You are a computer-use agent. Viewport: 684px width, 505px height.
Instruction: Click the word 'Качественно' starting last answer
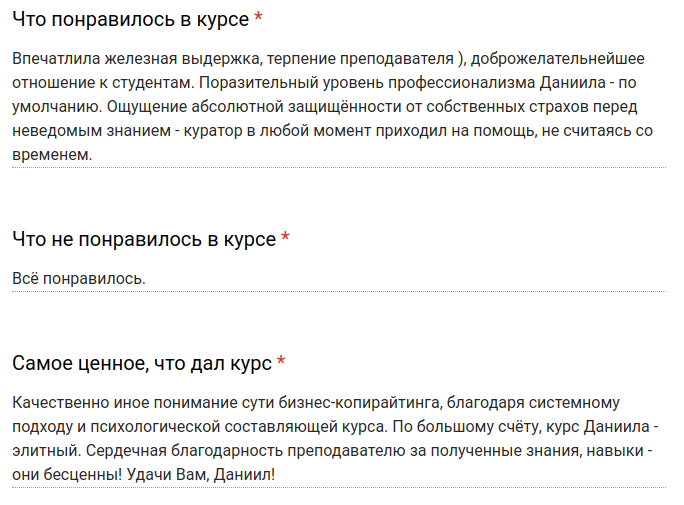tap(61, 403)
